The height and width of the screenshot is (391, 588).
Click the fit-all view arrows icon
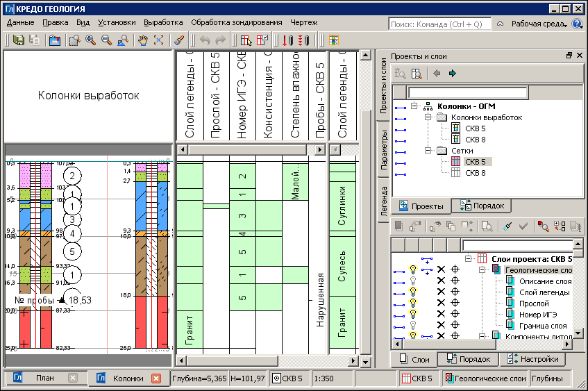tap(158, 40)
